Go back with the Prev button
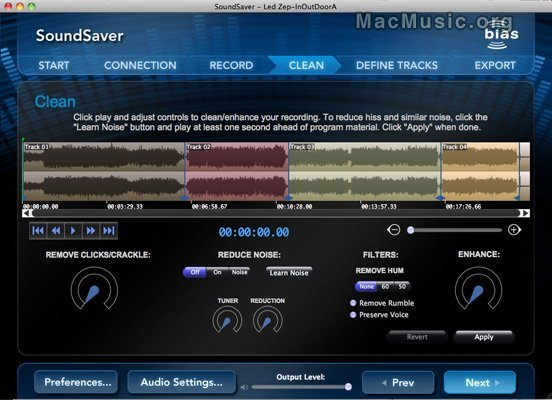Viewport: 552px width, 400px height. click(x=398, y=382)
